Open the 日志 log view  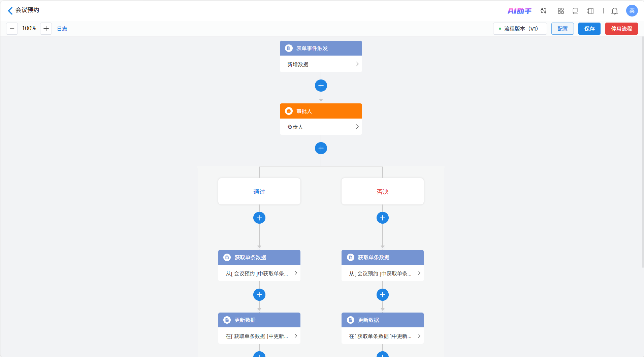tap(62, 29)
